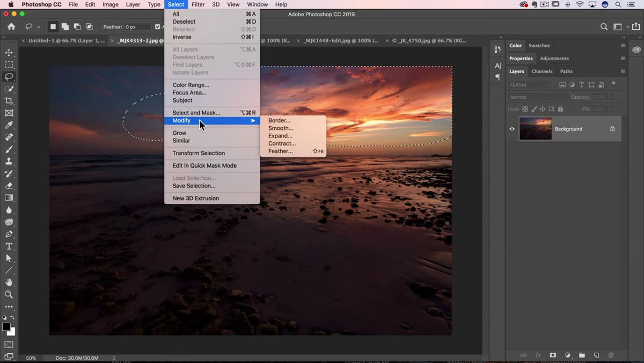Screen dimensions: 644x363
Task: Open the Normal blend mode dropdown
Action: point(537,97)
